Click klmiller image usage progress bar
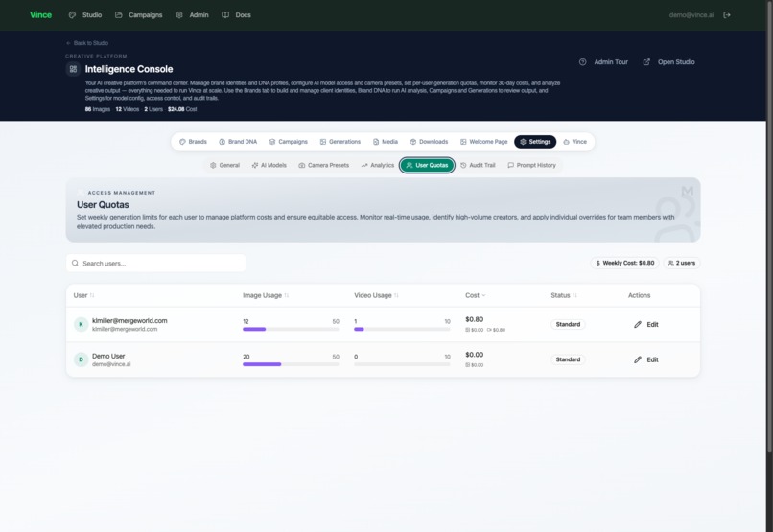The height and width of the screenshot is (532, 773). click(x=291, y=329)
